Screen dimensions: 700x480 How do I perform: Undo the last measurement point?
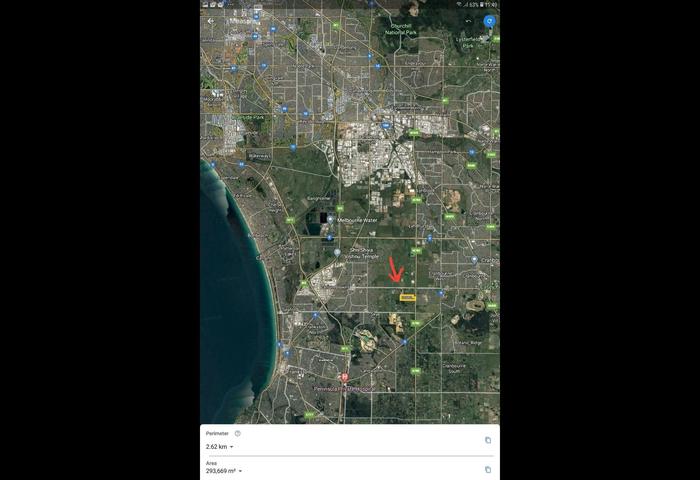(468, 21)
